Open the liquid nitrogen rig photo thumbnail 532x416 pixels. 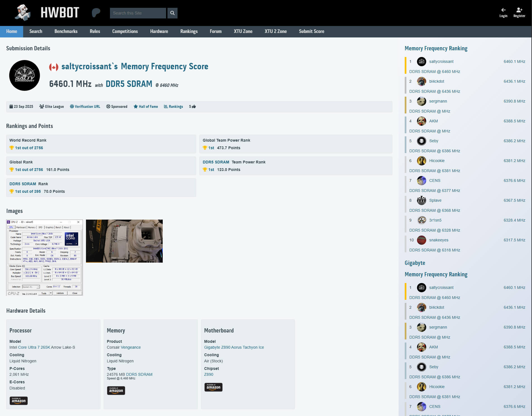coord(124,241)
